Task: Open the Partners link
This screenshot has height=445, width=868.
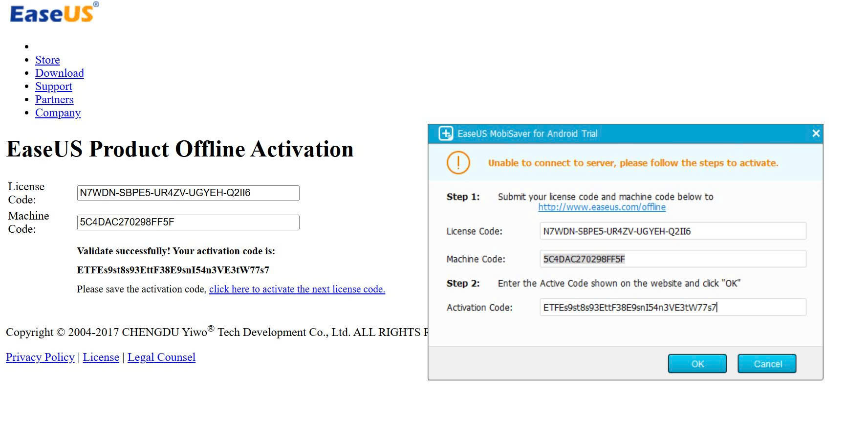Action: [x=54, y=100]
